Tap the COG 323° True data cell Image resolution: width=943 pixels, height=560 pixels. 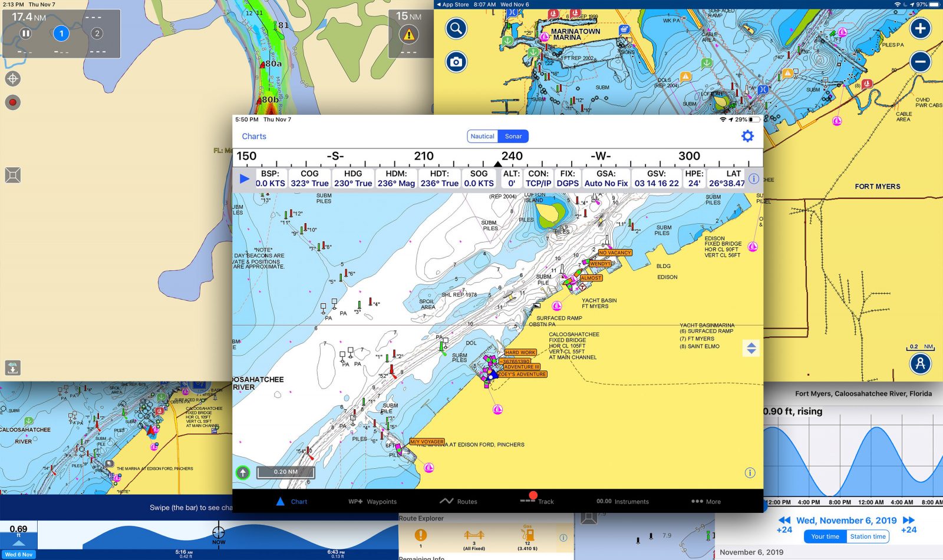point(309,178)
